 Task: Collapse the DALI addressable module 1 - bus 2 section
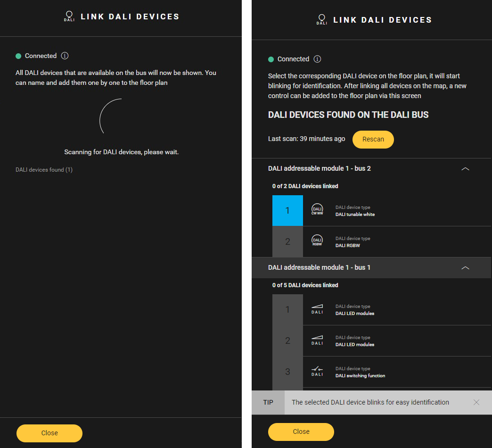point(465,169)
